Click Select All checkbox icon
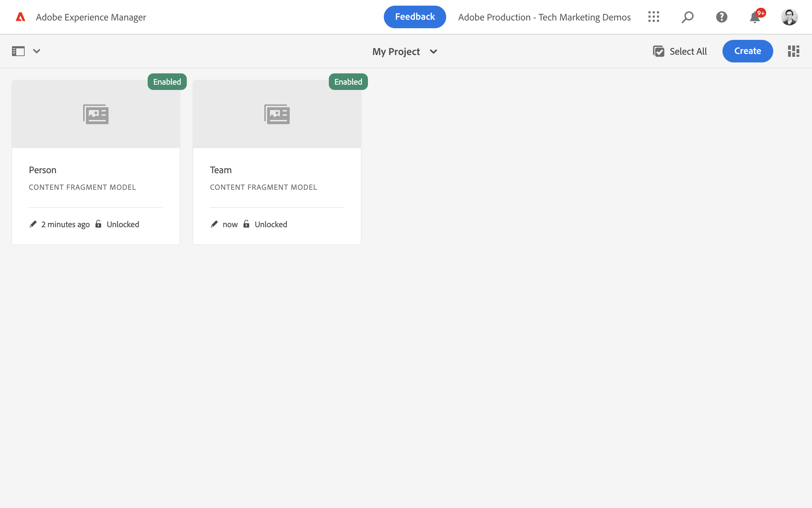The width and height of the screenshot is (812, 508). click(658, 51)
